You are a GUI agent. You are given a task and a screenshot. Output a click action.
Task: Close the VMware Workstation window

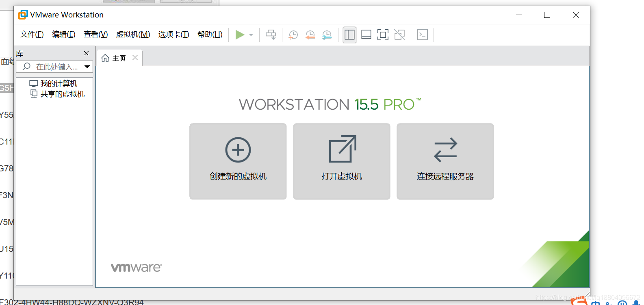(x=576, y=15)
